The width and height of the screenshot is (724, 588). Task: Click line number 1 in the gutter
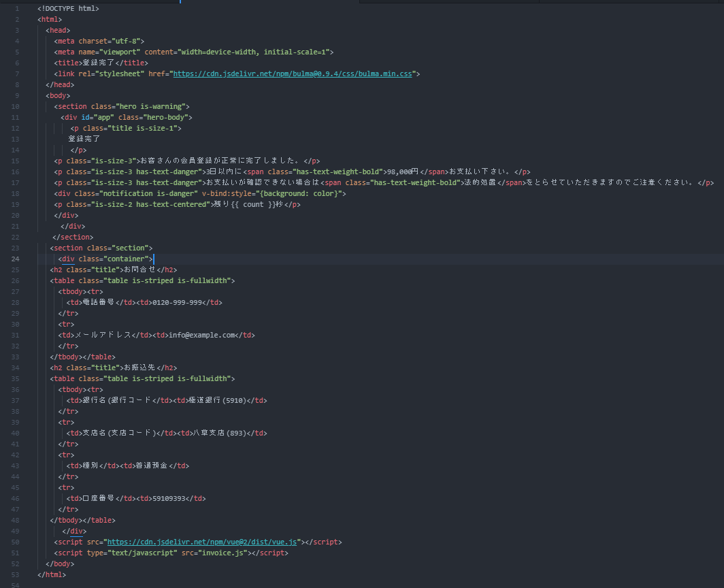pos(17,8)
